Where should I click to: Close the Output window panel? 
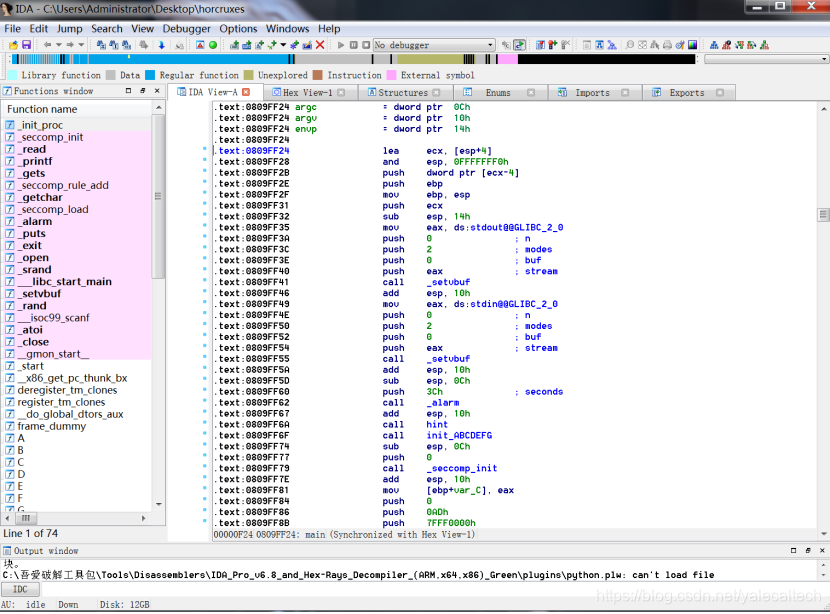(822, 550)
